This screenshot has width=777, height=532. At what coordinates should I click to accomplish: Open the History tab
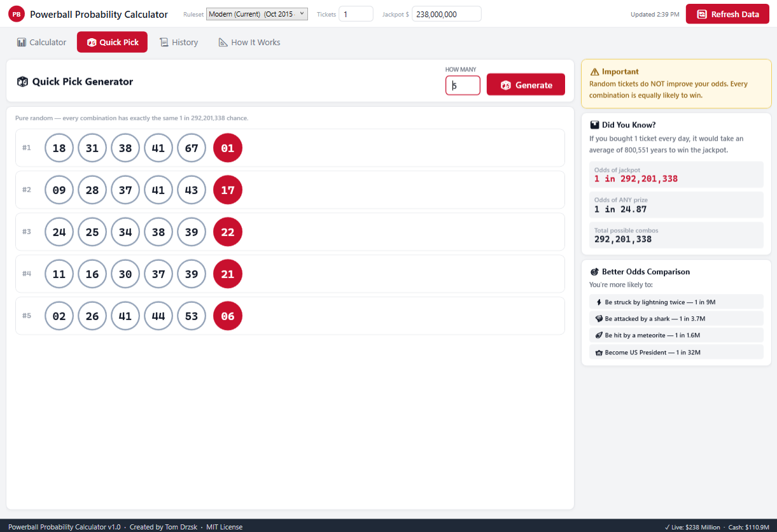[179, 42]
